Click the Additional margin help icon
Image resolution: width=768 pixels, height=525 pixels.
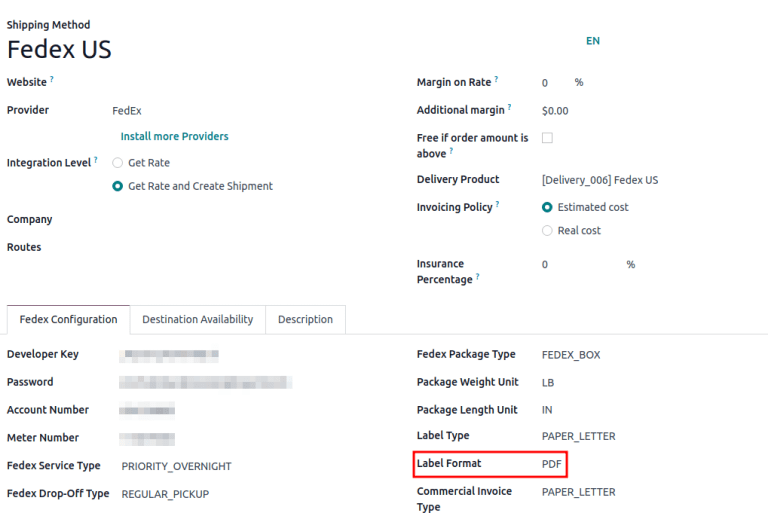pyautogui.click(x=509, y=108)
